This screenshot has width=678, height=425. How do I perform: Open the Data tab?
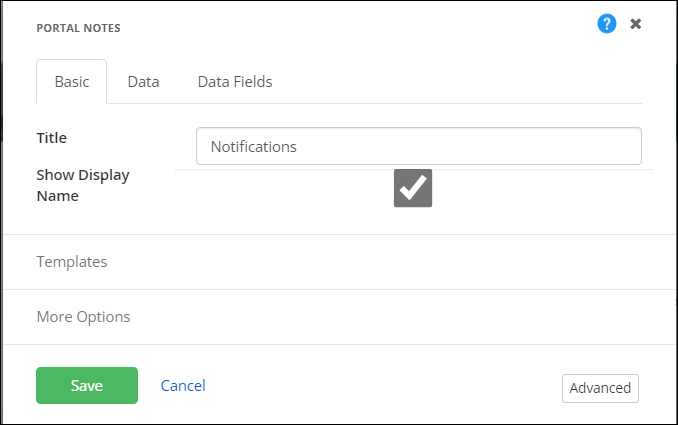(143, 82)
